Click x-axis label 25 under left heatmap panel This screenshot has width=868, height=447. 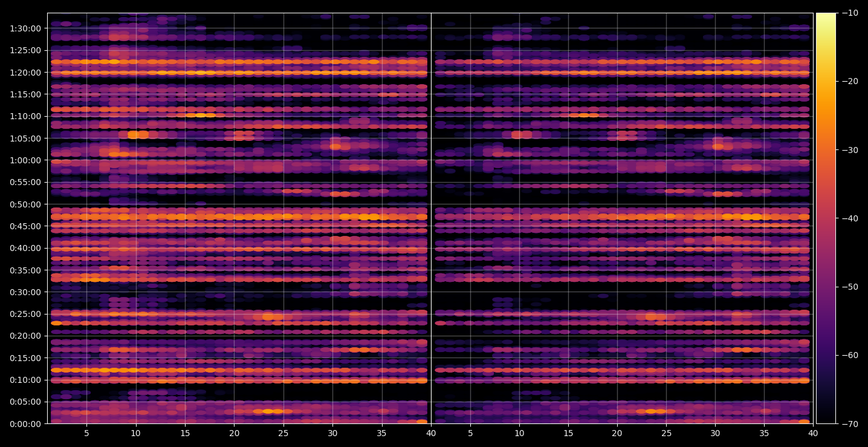tap(283, 433)
